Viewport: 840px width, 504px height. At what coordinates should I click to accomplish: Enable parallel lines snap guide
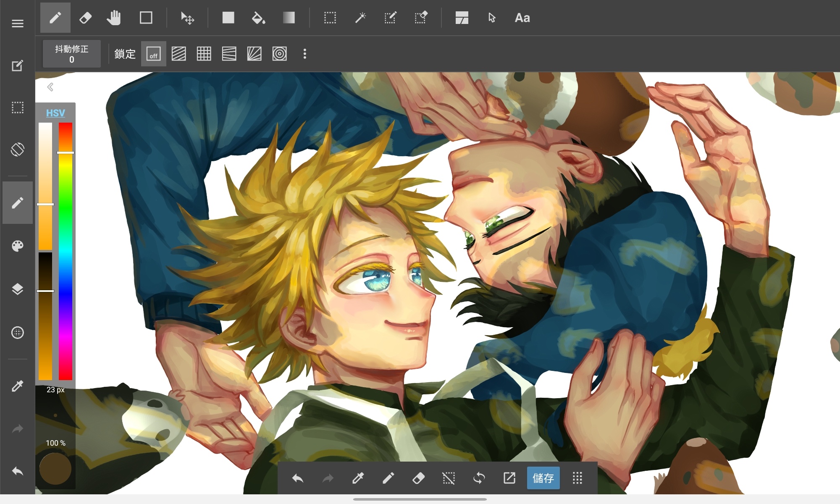pos(179,54)
